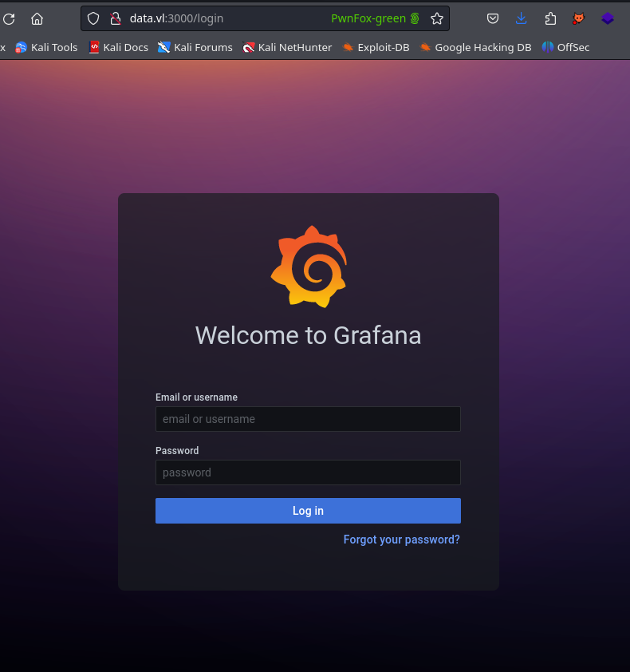Go to the browser home page icon
The height and width of the screenshot is (672, 630).
37,19
